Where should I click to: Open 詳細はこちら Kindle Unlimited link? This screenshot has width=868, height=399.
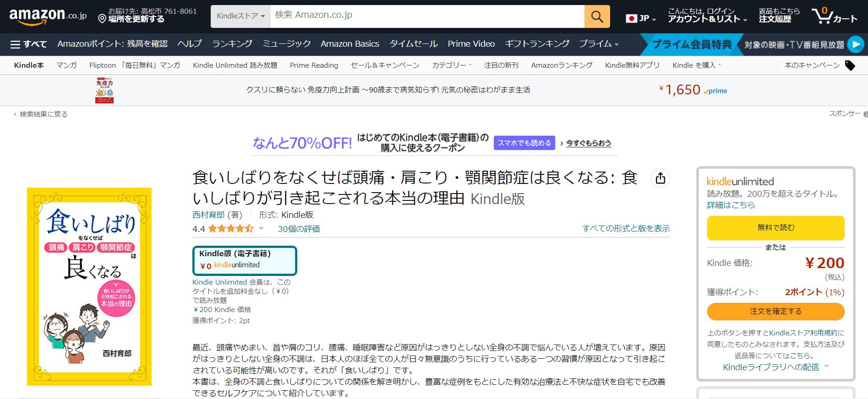point(731,205)
